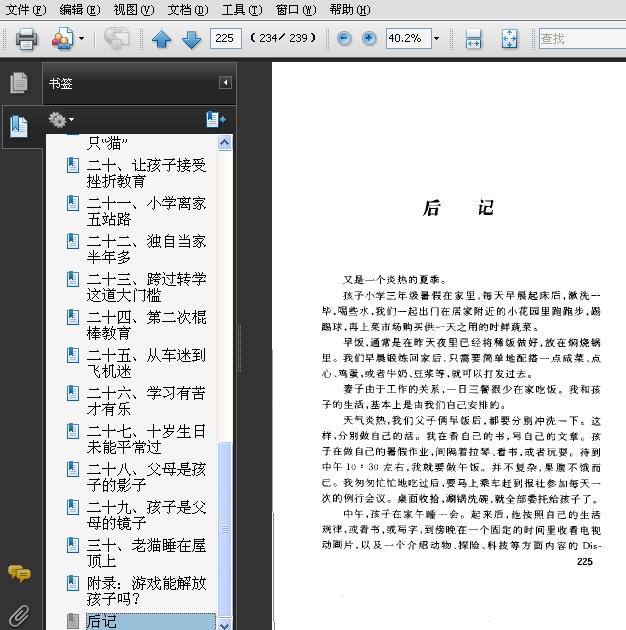Click the bookmarks scrollbar up arrow

pos(225,143)
